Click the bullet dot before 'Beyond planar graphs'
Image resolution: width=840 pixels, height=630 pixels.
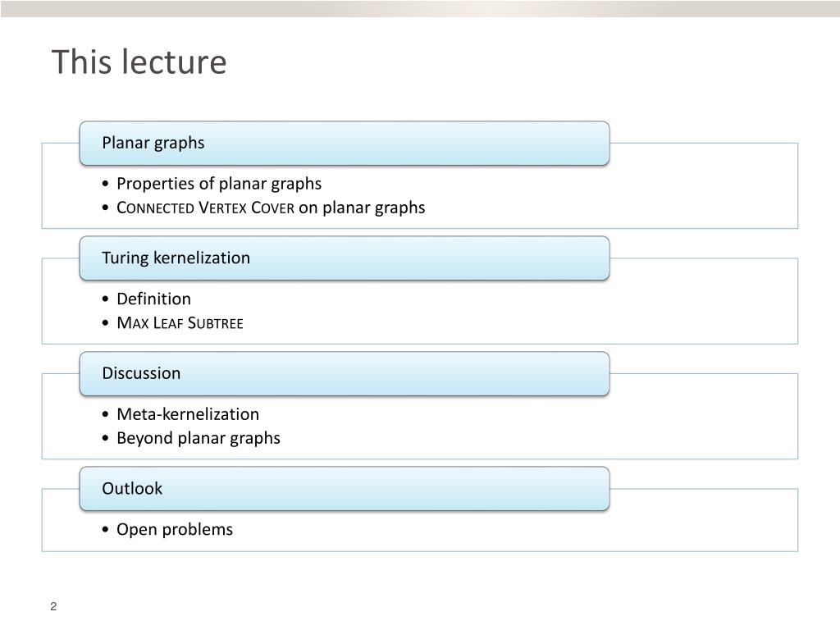pos(105,438)
